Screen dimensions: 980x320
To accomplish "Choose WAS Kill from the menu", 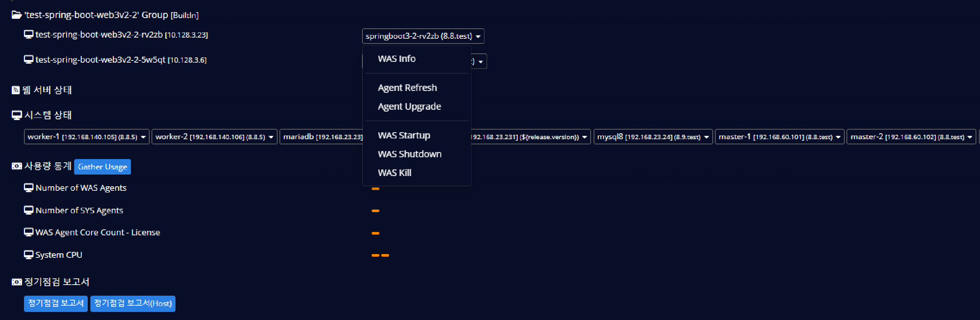I will coord(395,173).
